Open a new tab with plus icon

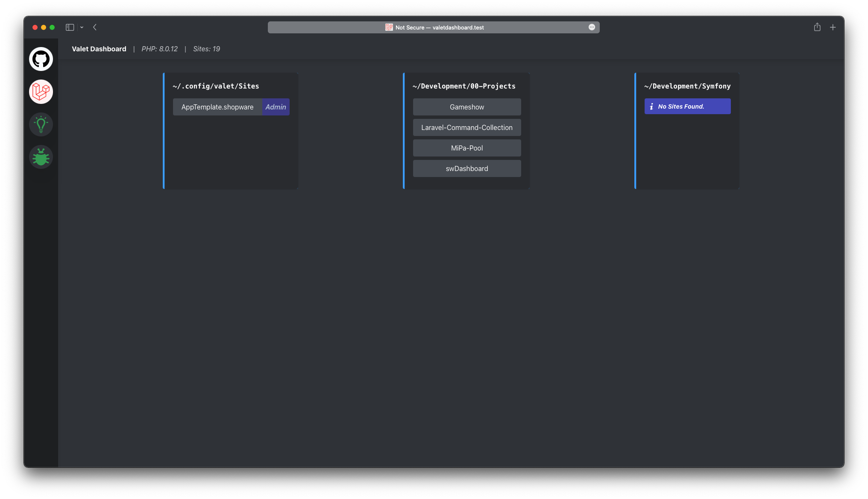(833, 27)
